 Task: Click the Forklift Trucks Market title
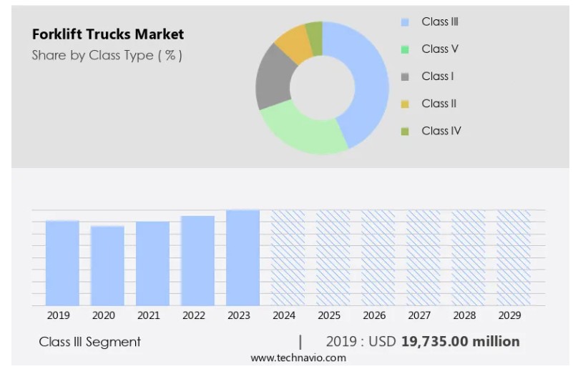[x=108, y=34]
